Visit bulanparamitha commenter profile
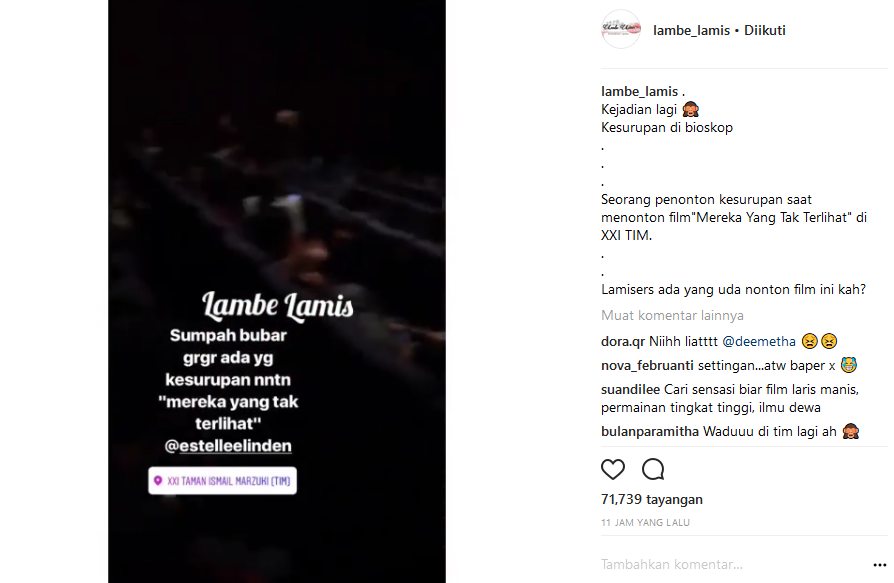The height and width of the screenshot is (583, 894). pyautogui.click(x=650, y=431)
